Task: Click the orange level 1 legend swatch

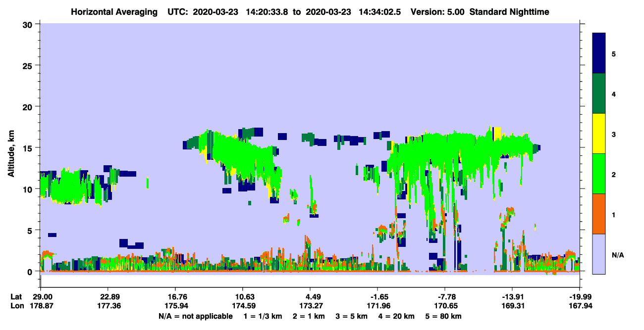Action: tap(599, 214)
